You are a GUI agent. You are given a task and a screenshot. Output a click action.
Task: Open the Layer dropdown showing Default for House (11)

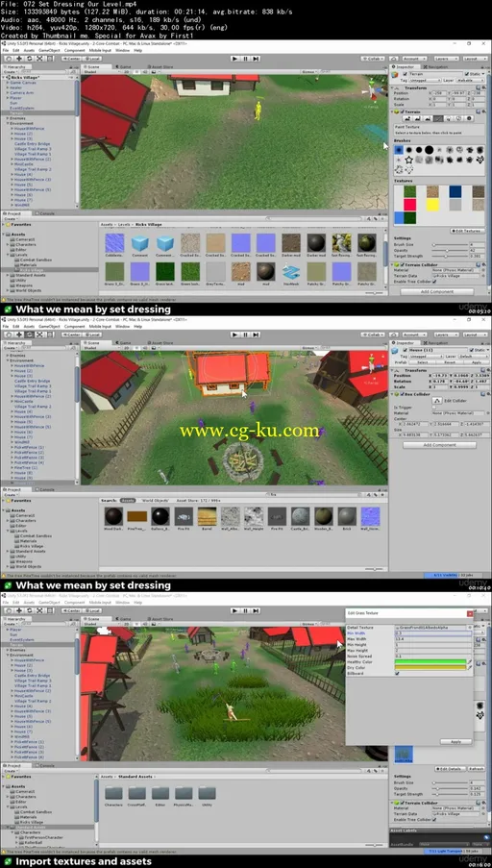pos(474,357)
